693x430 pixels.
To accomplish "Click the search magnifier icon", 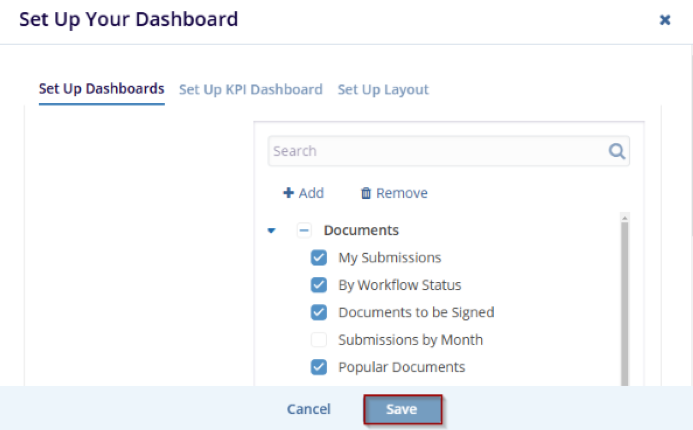I will coord(616,152).
